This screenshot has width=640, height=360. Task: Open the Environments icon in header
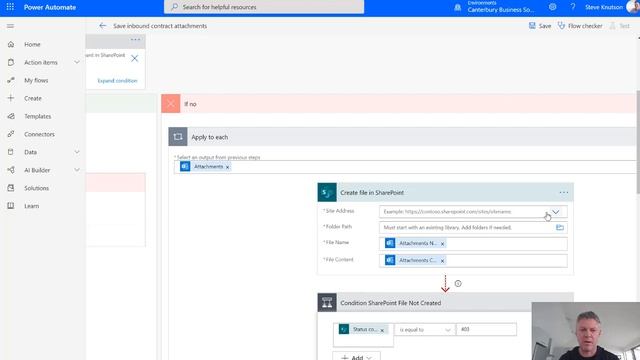(458, 7)
